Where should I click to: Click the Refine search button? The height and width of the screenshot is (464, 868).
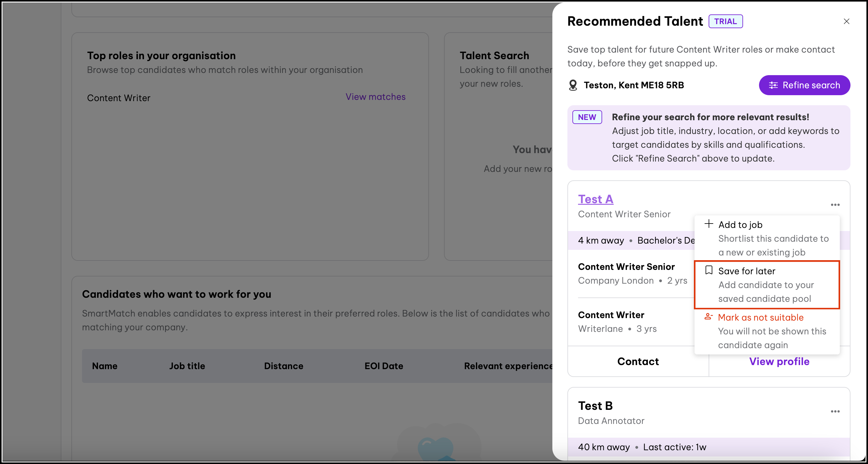(804, 85)
